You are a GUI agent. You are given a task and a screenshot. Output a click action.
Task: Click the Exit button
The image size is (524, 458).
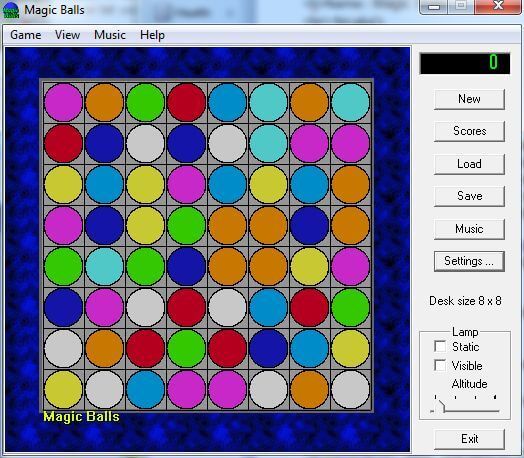pos(469,439)
